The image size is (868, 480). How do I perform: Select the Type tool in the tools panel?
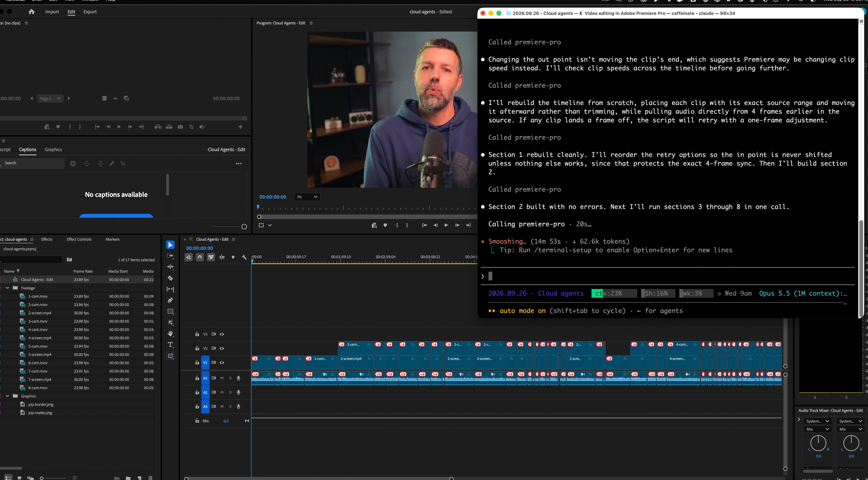[x=170, y=345]
